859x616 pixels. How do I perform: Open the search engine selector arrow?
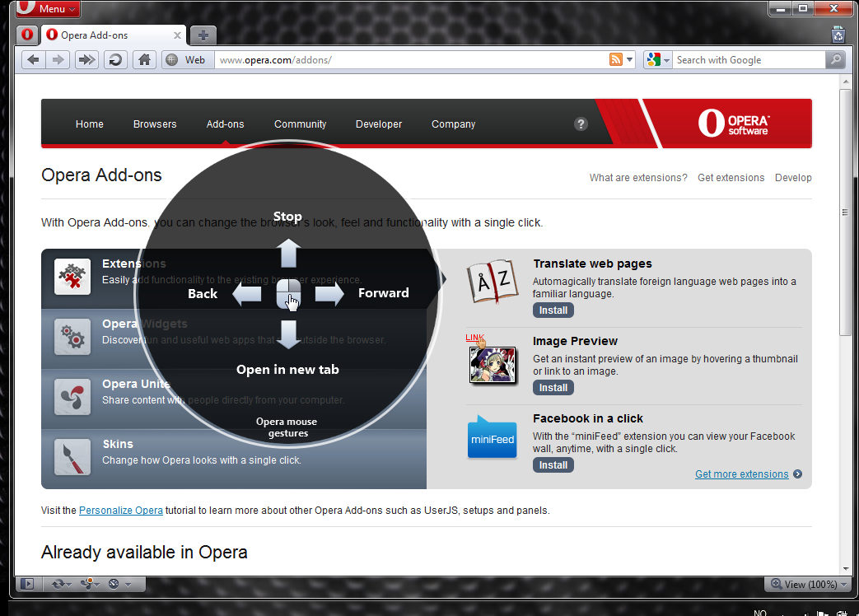[x=666, y=60]
